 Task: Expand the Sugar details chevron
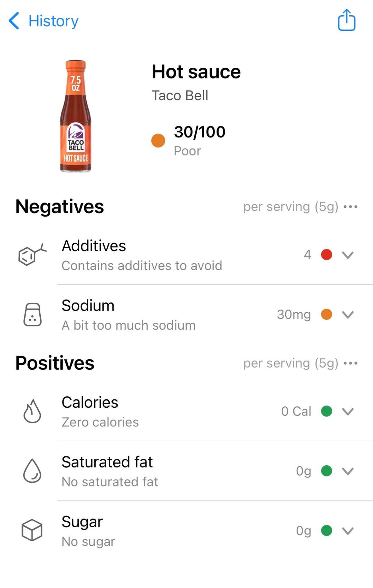coord(347,531)
